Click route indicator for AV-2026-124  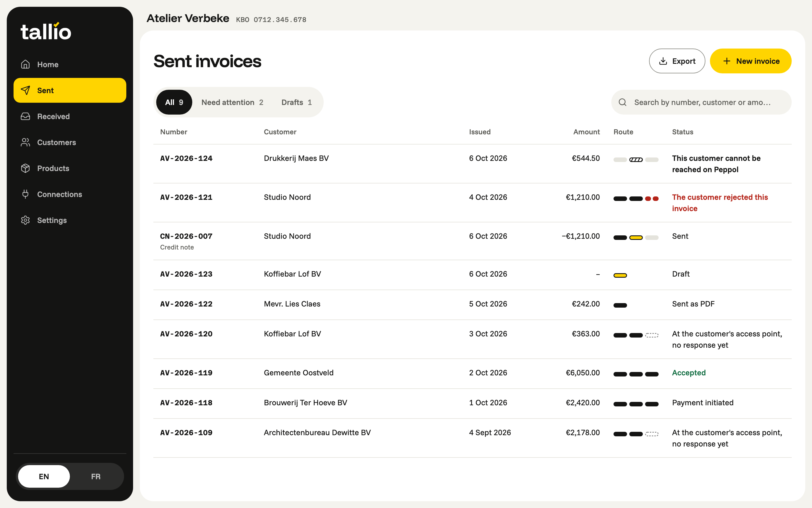(636, 159)
